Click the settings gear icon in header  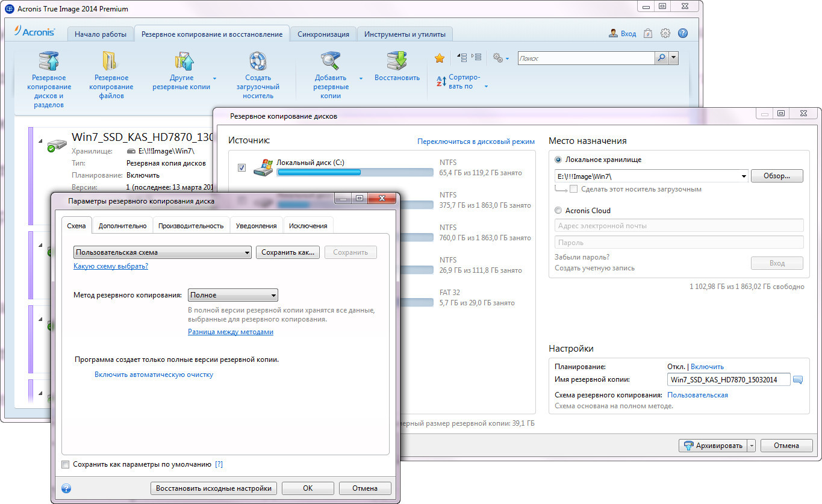pos(665,34)
